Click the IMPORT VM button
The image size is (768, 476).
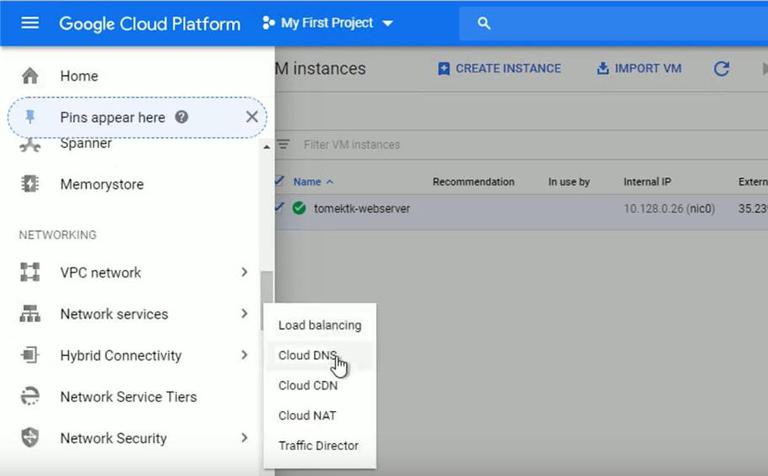click(639, 69)
